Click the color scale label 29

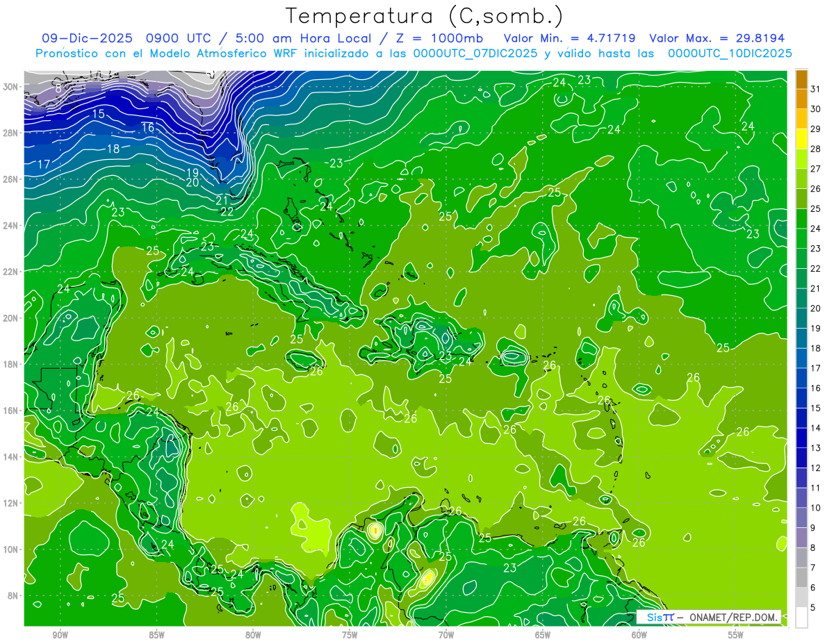816,129
